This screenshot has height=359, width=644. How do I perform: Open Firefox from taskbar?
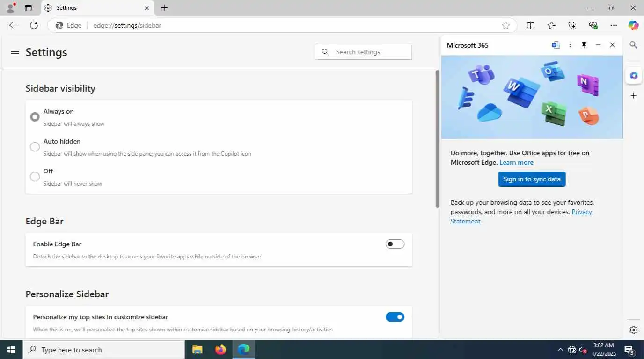[220, 350]
